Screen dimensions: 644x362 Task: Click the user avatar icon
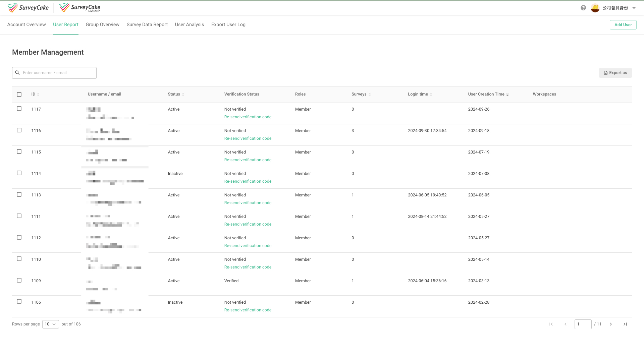click(x=595, y=8)
